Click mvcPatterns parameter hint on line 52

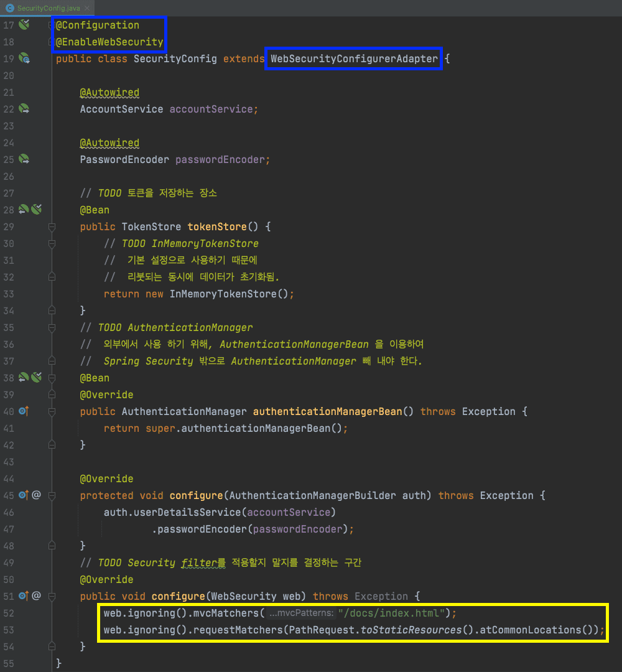tap(301, 614)
